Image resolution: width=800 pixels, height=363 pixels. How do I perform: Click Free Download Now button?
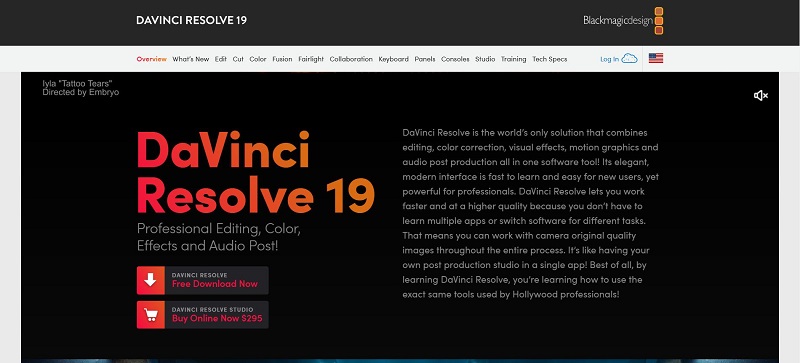[x=203, y=280]
